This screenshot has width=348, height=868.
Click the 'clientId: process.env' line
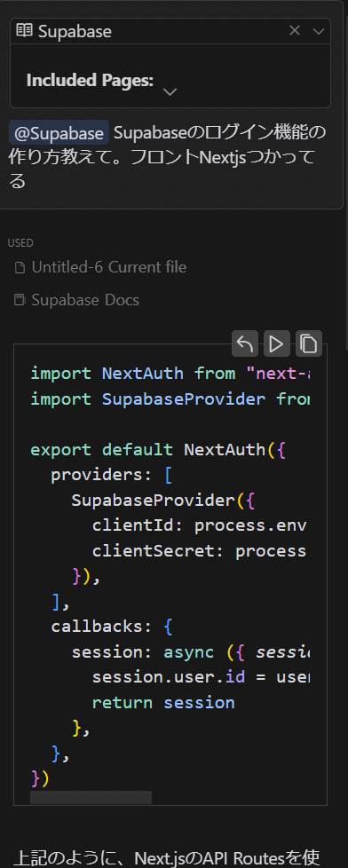point(200,526)
